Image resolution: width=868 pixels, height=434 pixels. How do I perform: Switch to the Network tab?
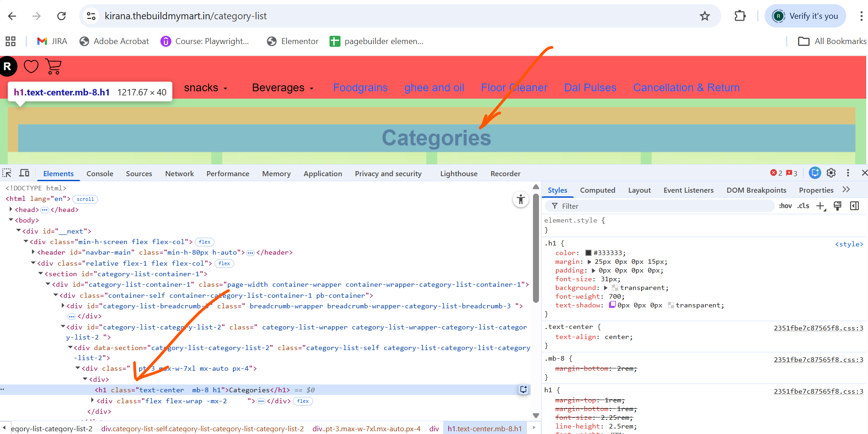(x=180, y=174)
